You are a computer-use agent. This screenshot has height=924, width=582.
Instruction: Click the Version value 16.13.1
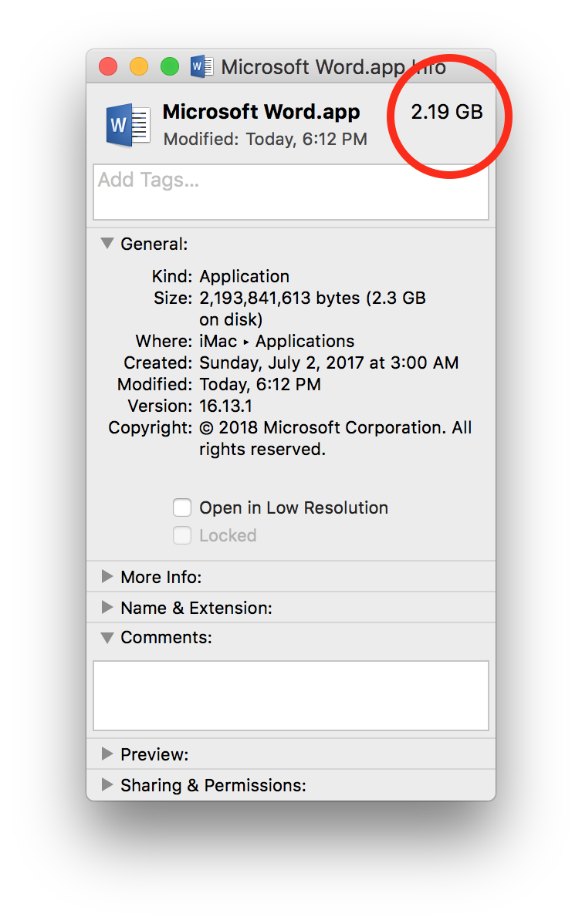pyautogui.click(x=226, y=406)
